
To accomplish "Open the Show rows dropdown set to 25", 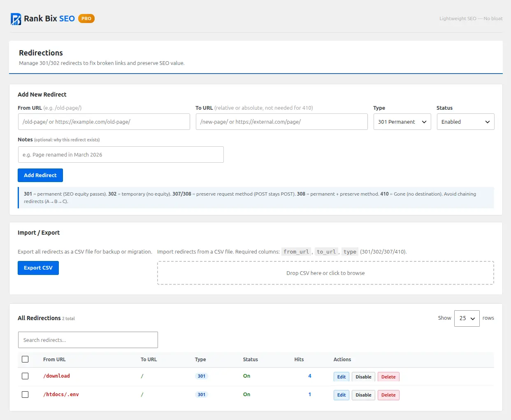I will click(467, 318).
